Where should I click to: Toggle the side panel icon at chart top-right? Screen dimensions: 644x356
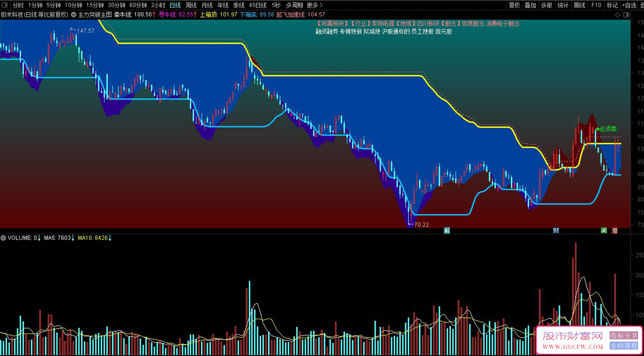[x=626, y=15]
